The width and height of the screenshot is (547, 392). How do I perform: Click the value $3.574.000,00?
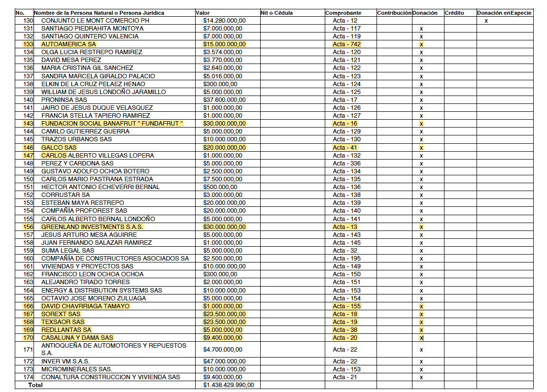pos(223,52)
